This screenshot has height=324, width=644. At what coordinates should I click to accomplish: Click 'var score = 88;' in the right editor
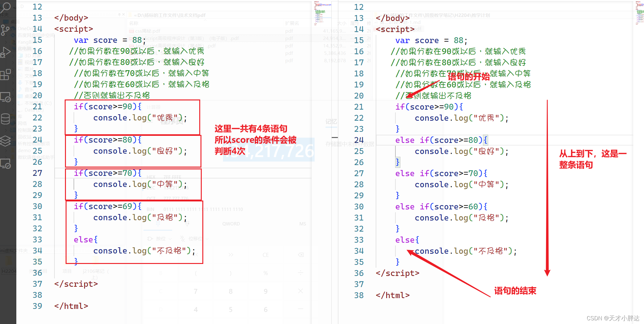(431, 40)
